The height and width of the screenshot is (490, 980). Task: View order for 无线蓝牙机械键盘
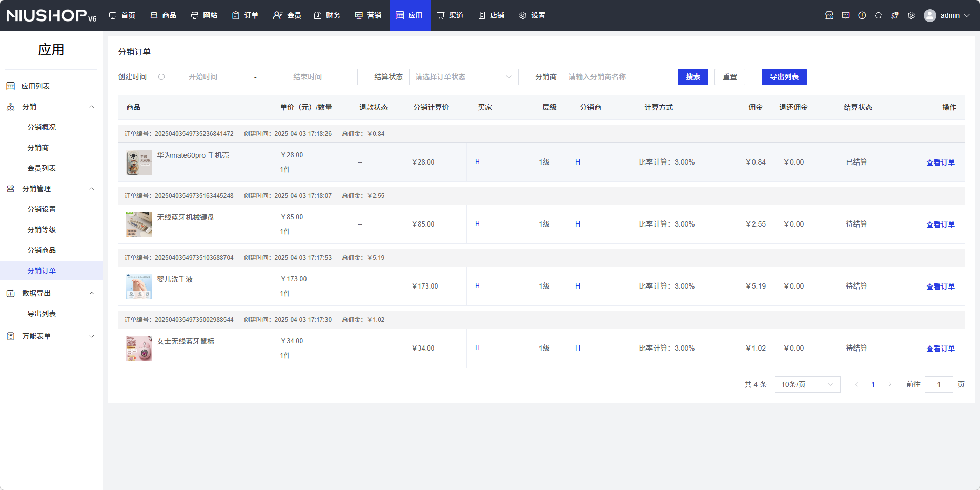pos(940,224)
